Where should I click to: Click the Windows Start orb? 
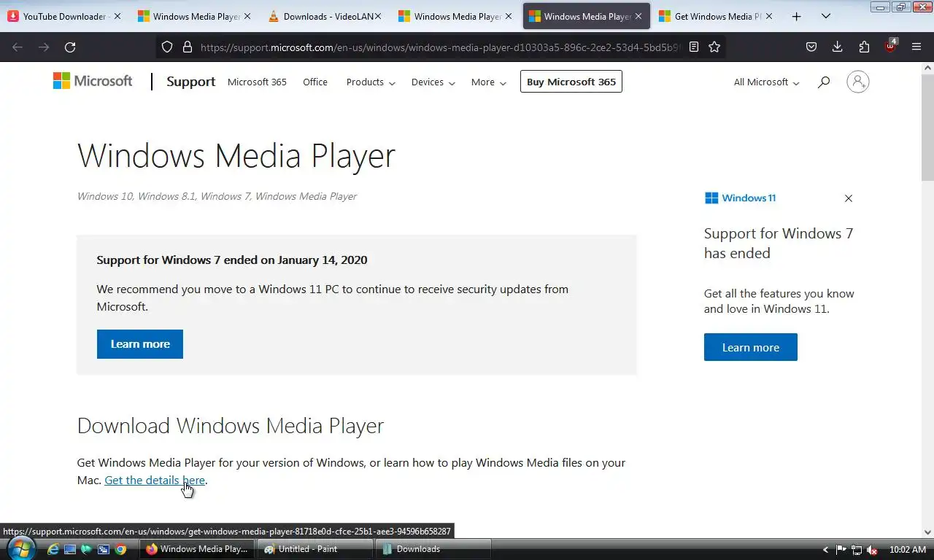click(x=20, y=548)
